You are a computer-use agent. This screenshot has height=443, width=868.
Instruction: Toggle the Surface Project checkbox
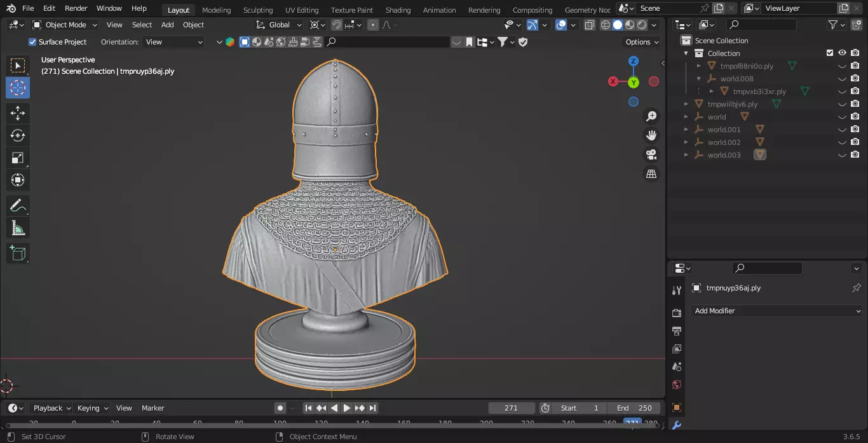click(x=32, y=42)
